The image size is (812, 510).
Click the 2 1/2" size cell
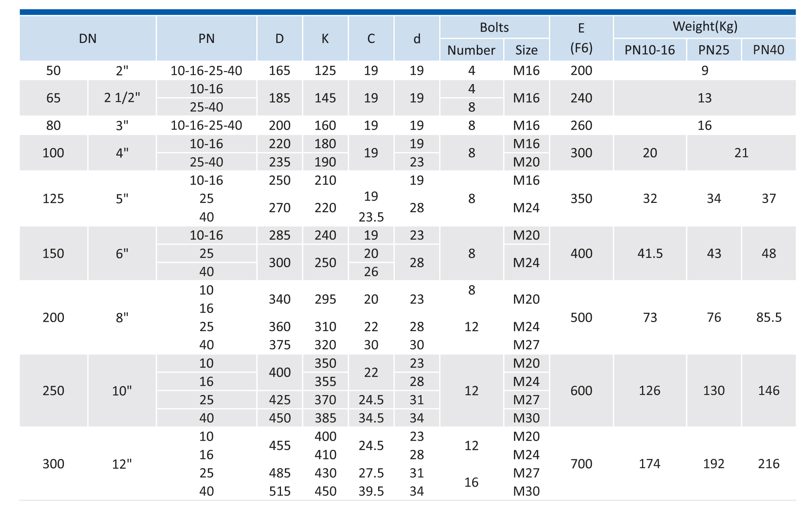[x=122, y=98]
